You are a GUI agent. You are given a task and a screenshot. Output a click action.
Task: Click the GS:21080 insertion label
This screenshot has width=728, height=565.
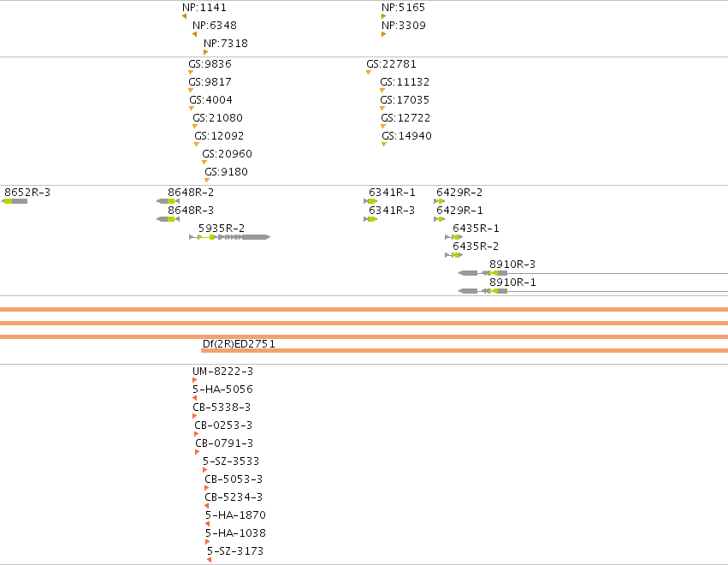coord(218,118)
